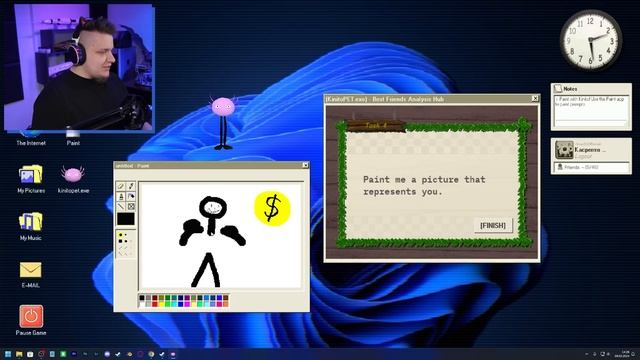Open the E-MAIL envelope icon

[31, 269]
